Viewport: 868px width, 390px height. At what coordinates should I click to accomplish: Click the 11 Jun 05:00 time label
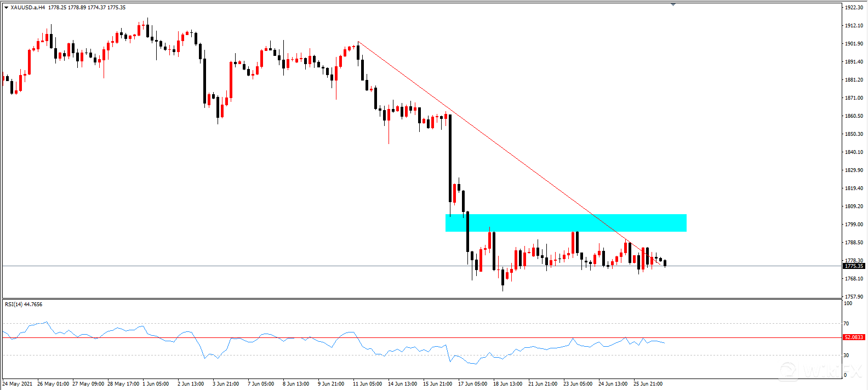pos(367,384)
